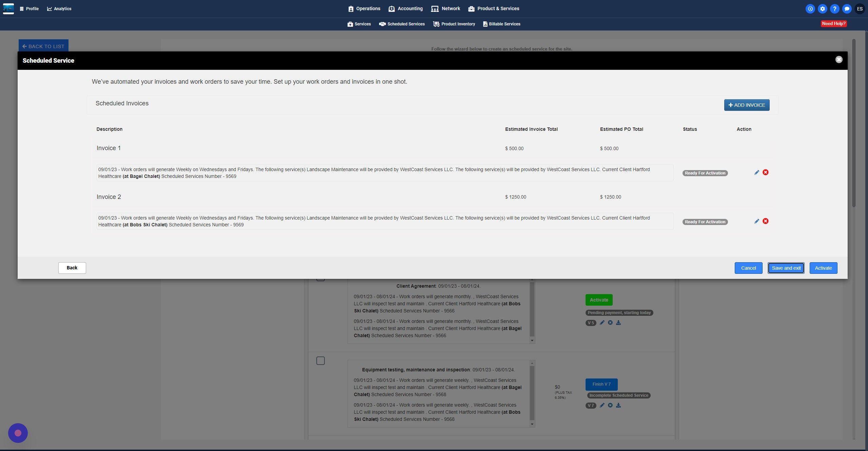
Task: Click the blue Activate button in dialog
Action: [823, 268]
